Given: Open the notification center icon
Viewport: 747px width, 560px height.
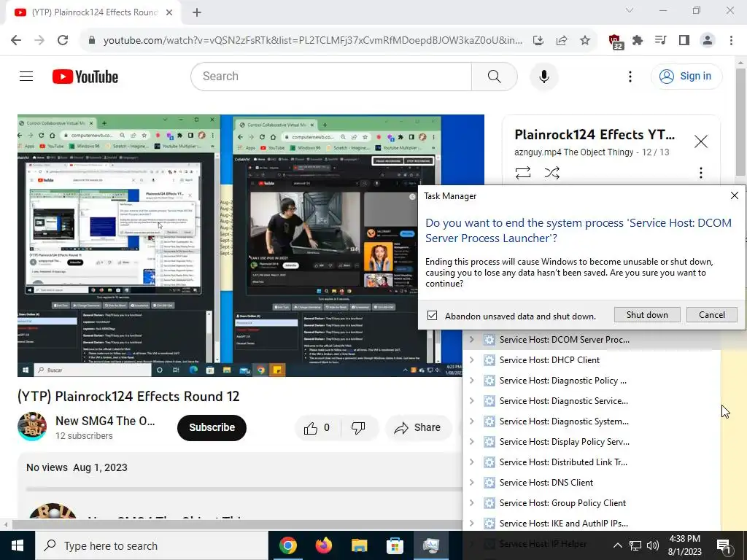Looking at the screenshot, I should (724, 545).
